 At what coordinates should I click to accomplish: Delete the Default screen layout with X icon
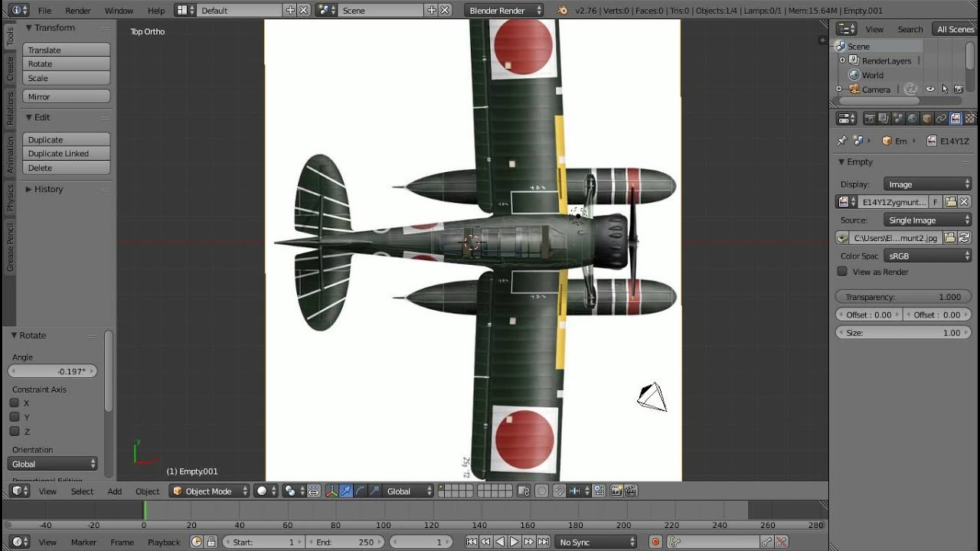coord(304,11)
